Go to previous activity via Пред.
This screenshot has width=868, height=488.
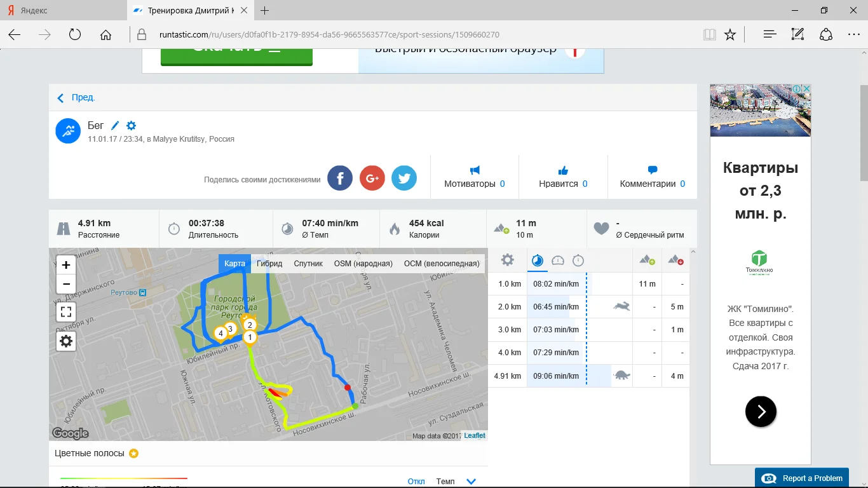coord(76,98)
